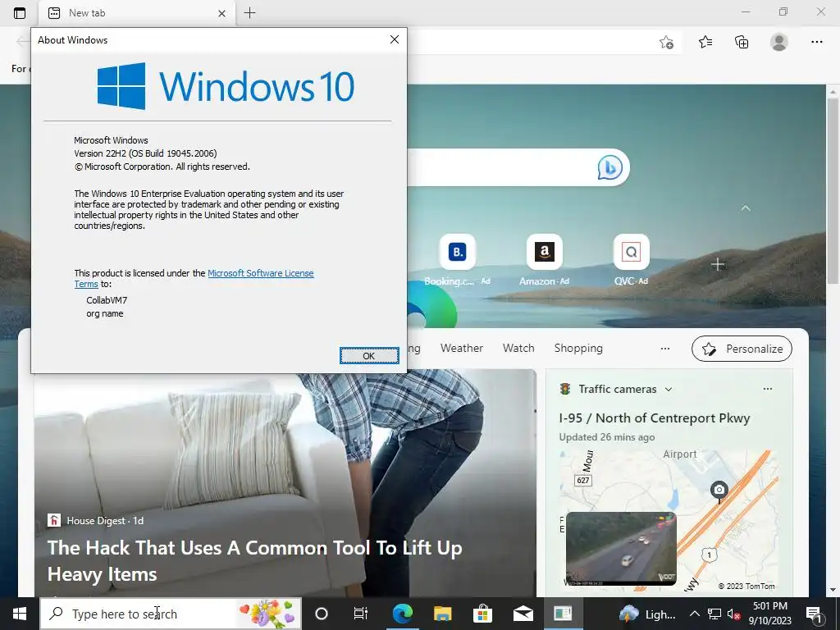Image resolution: width=840 pixels, height=630 pixels.
Task: Open the tab actions menu icon in Edge
Action: point(20,13)
